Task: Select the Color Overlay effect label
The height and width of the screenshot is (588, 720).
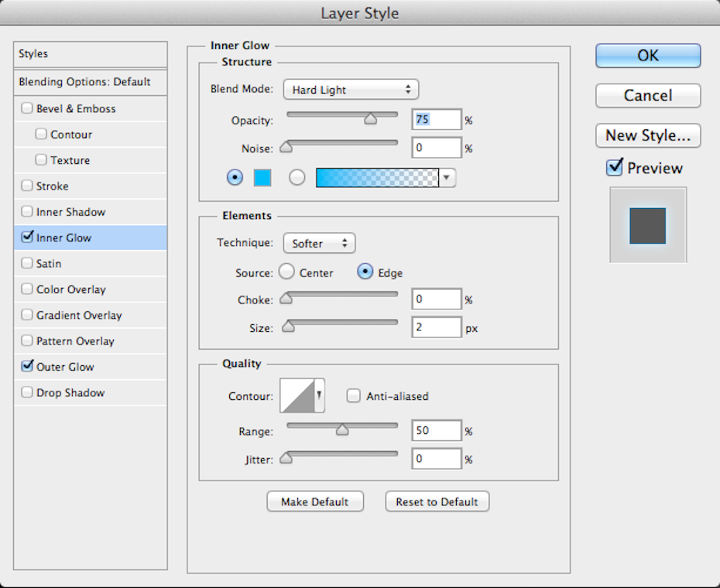Action: pyautogui.click(x=71, y=289)
